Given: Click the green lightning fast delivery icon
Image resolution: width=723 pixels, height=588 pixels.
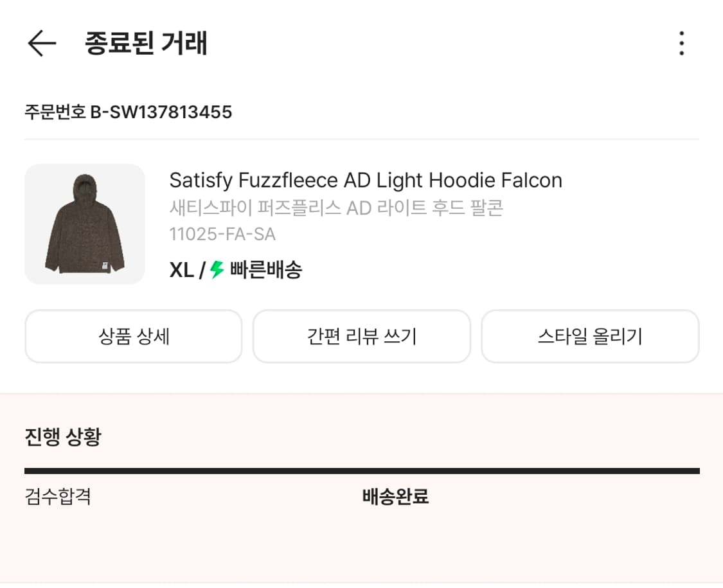Looking at the screenshot, I should (217, 271).
